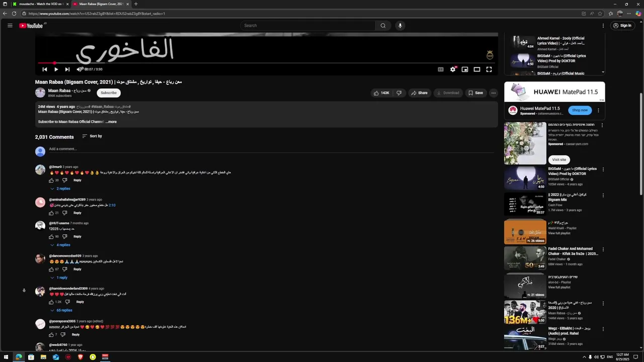Click the Sign in button
The image size is (644, 362).
pos(622,26)
